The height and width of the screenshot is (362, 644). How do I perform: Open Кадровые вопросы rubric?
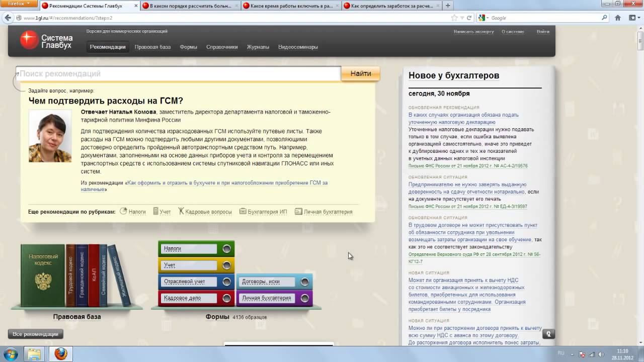click(205, 212)
